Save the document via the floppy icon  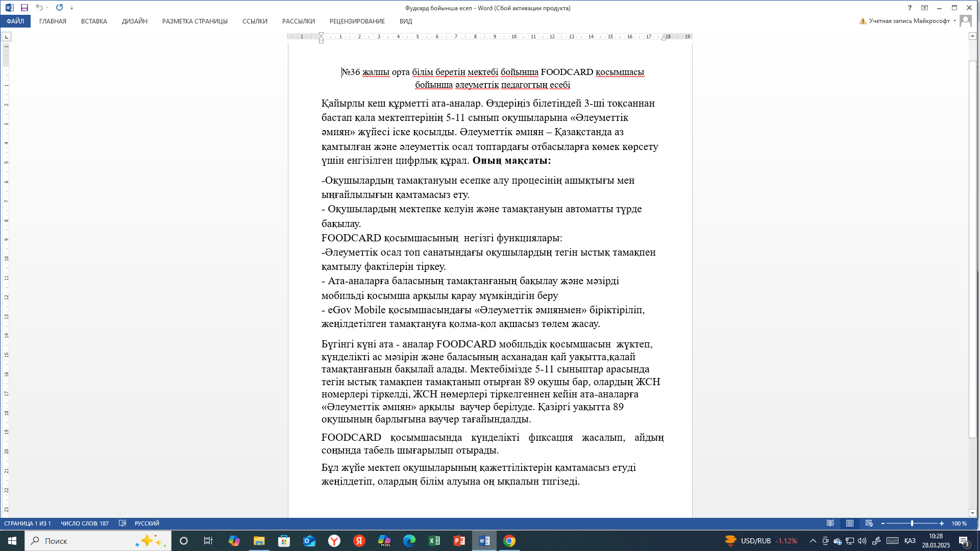(x=24, y=8)
